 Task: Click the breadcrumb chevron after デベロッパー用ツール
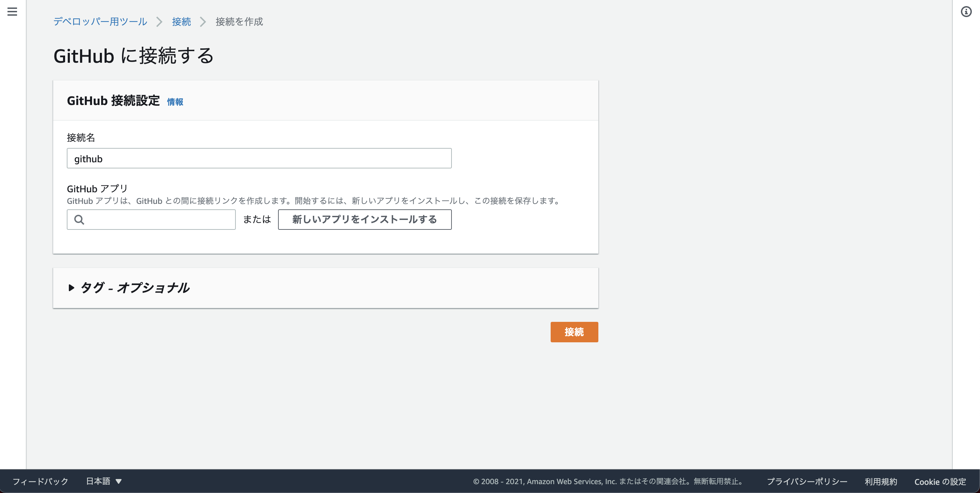pyautogui.click(x=159, y=22)
